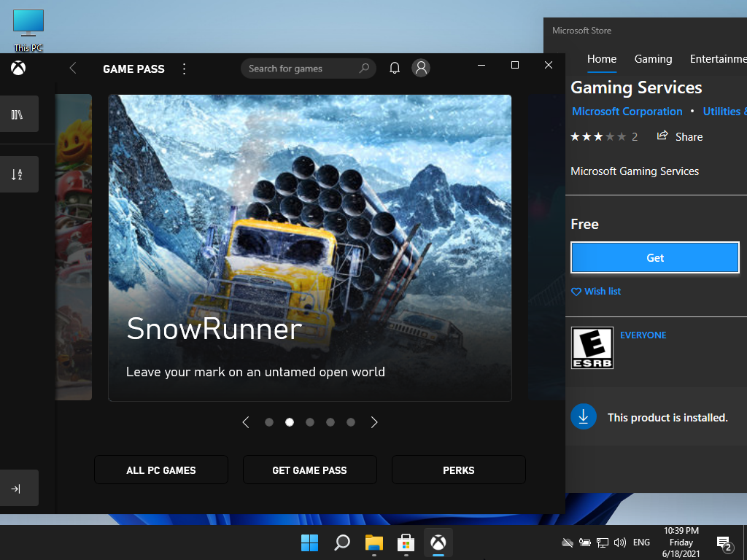747x560 pixels.
Task: Click the search magnifier in Search for games
Action: click(364, 68)
